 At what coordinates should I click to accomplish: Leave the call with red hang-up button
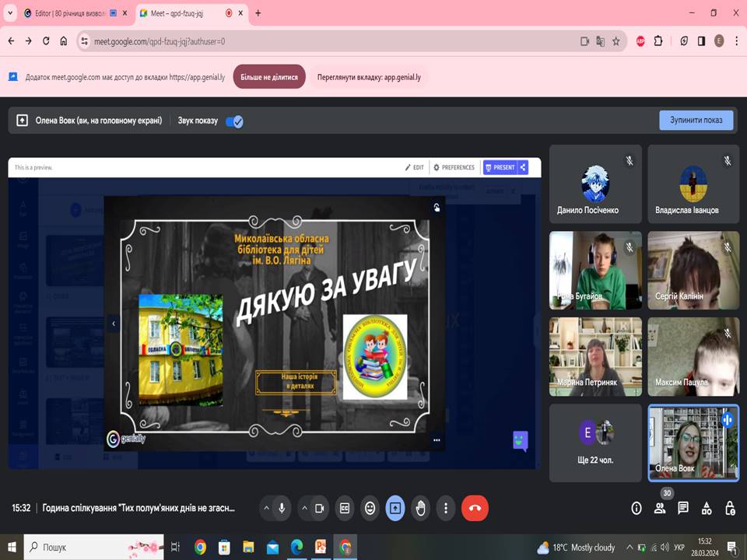click(475, 509)
